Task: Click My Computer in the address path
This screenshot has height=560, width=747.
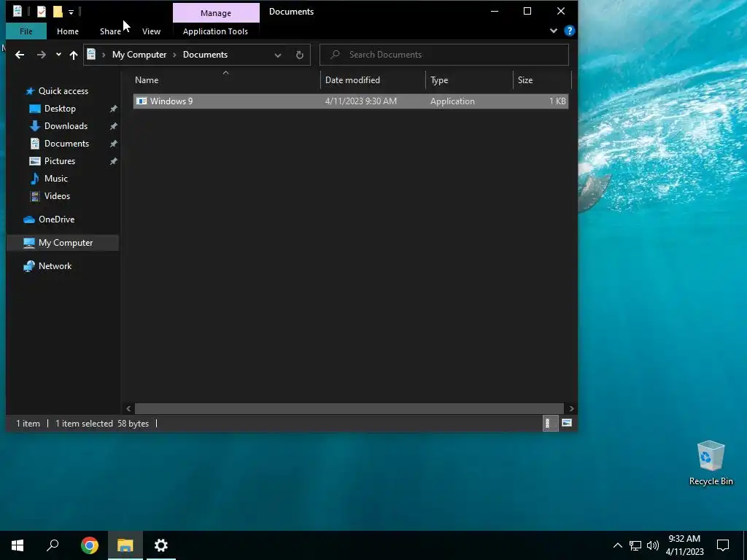Action: pyautogui.click(x=139, y=55)
